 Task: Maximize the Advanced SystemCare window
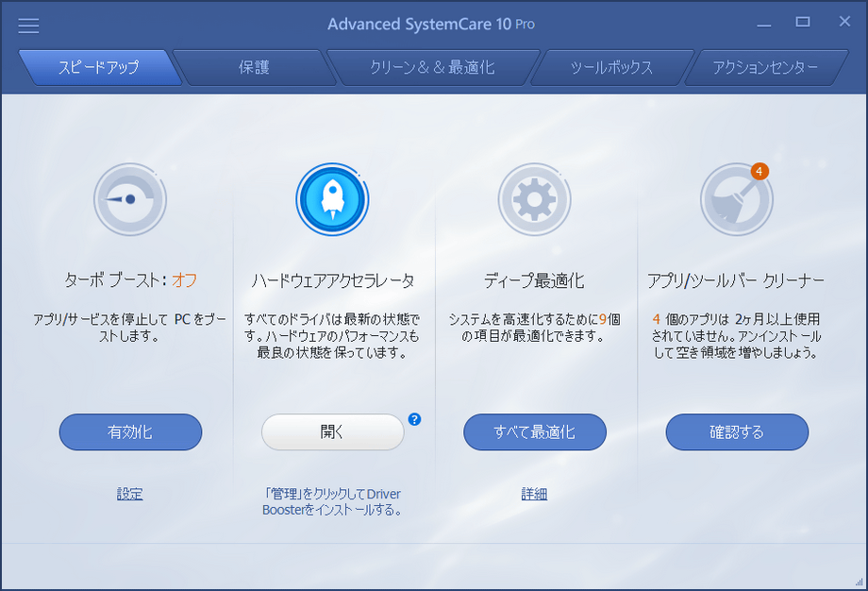pyautogui.click(x=803, y=22)
